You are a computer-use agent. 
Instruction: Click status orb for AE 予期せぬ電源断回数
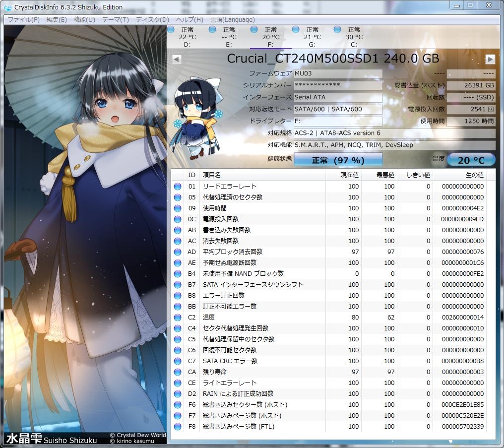pyautogui.click(x=178, y=263)
